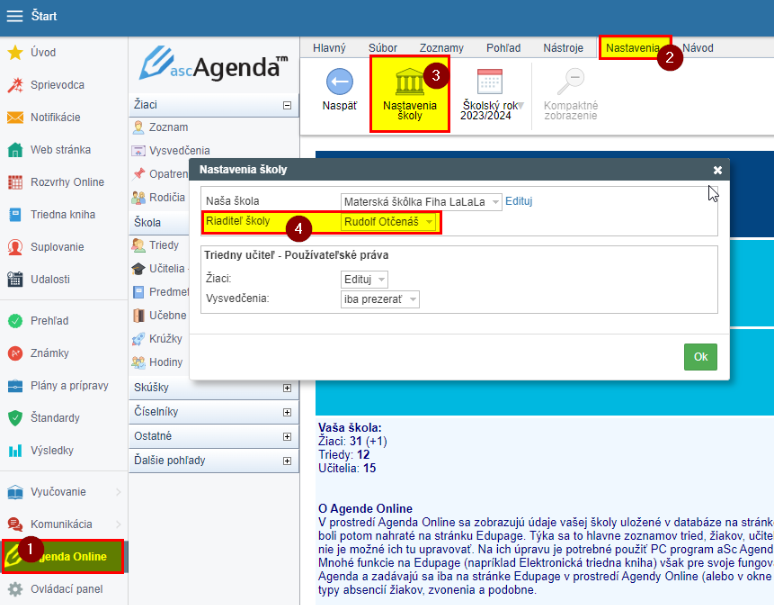Open Štandardy shield icon
Screen dimensions: 781x605
[15, 418]
